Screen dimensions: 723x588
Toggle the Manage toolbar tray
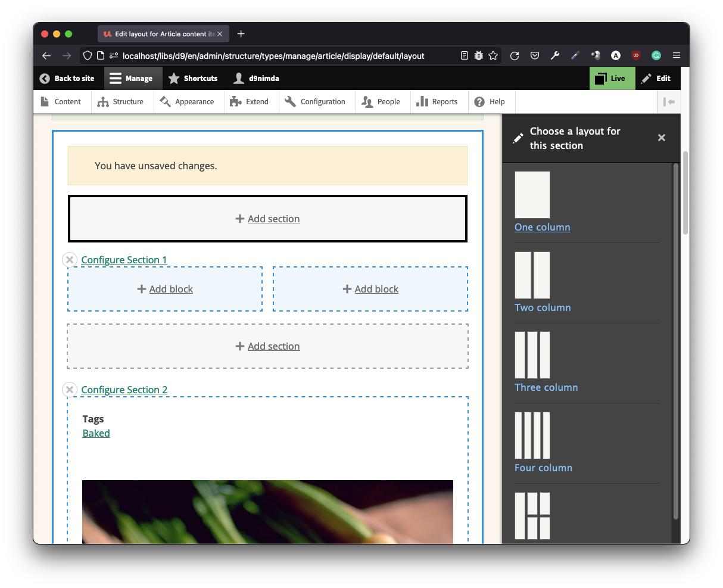[132, 78]
